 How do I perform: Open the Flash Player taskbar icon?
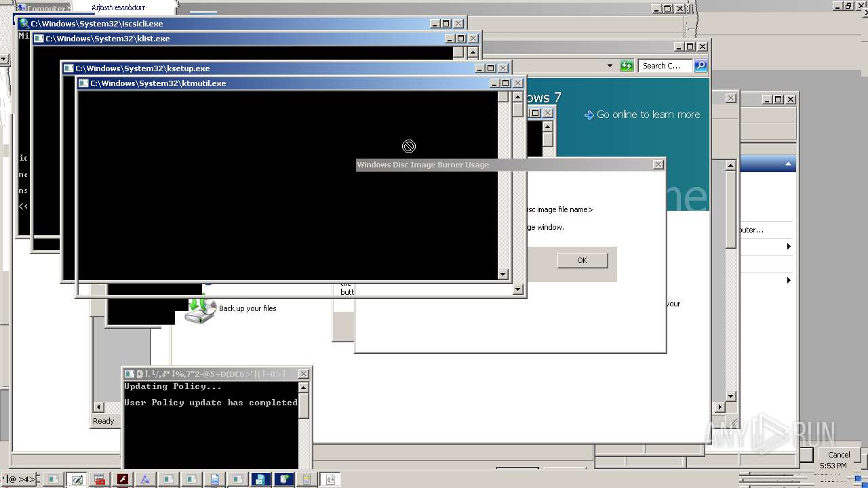click(123, 479)
